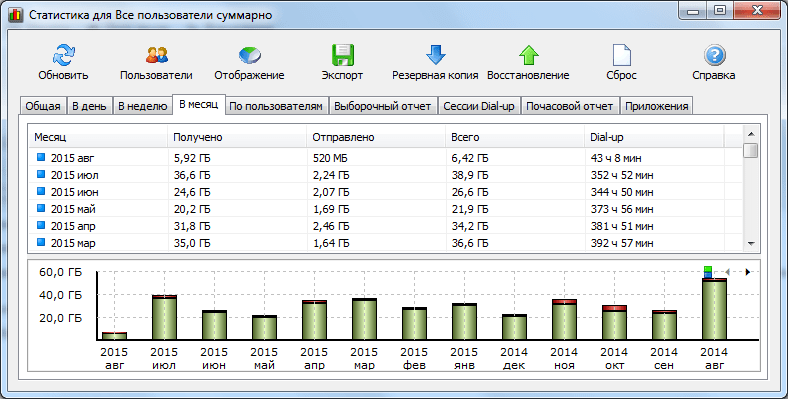This screenshot has width=788, height=399.
Task: Click the Восстановление green arrow icon
Action: (x=529, y=54)
